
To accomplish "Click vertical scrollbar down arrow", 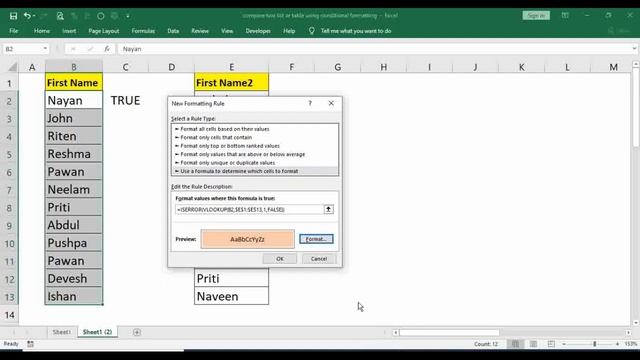I will point(636,322).
